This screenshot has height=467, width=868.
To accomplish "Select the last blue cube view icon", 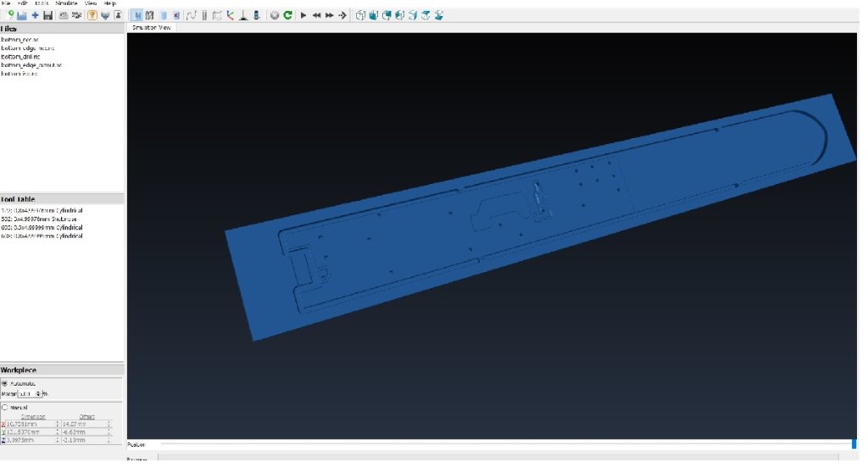I will pyautogui.click(x=439, y=15).
